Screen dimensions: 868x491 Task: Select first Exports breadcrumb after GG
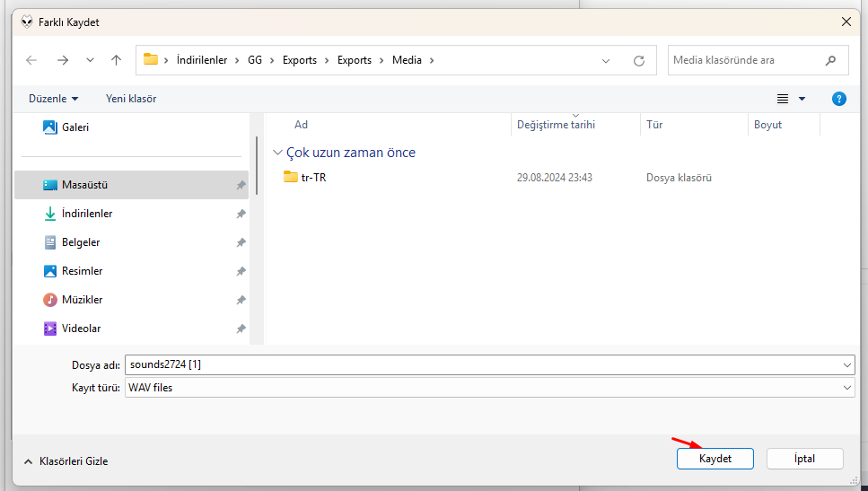[x=300, y=60]
